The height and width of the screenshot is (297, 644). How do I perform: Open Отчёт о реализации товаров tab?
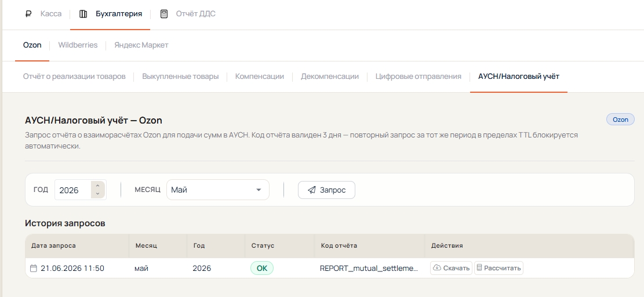[74, 77]
